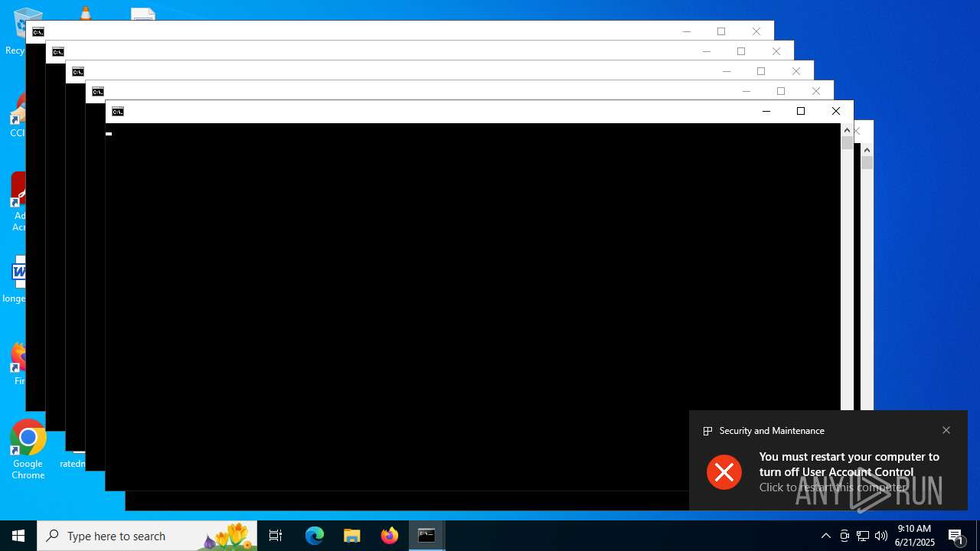The height and width of the screenshot is (551, 980).
Task: Click the Security and Maintenance flag icon
Action: 707,431
